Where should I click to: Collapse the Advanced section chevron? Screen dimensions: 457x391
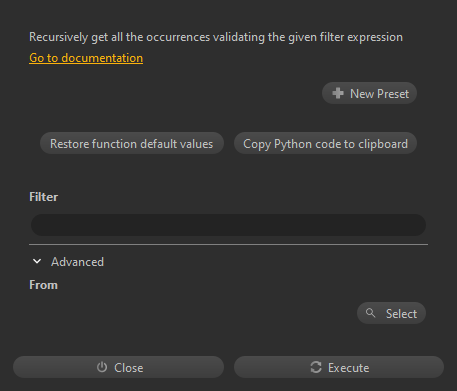coord(37,261)
